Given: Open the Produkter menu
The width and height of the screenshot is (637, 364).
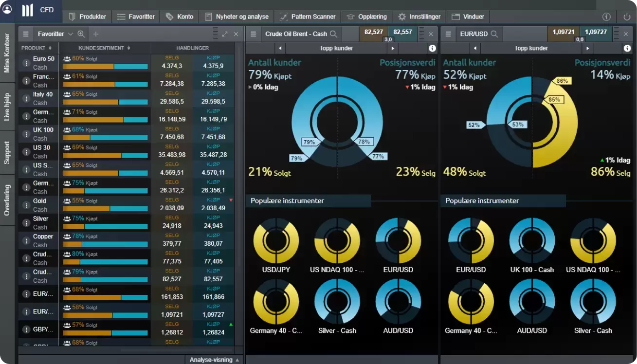Looking at the screenshot, I should pyautogui.click(x=88, y=17).
